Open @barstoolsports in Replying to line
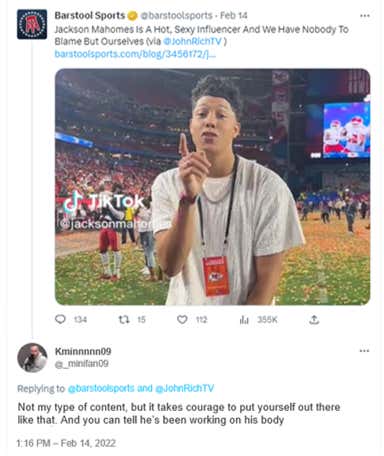 (101, 388)
